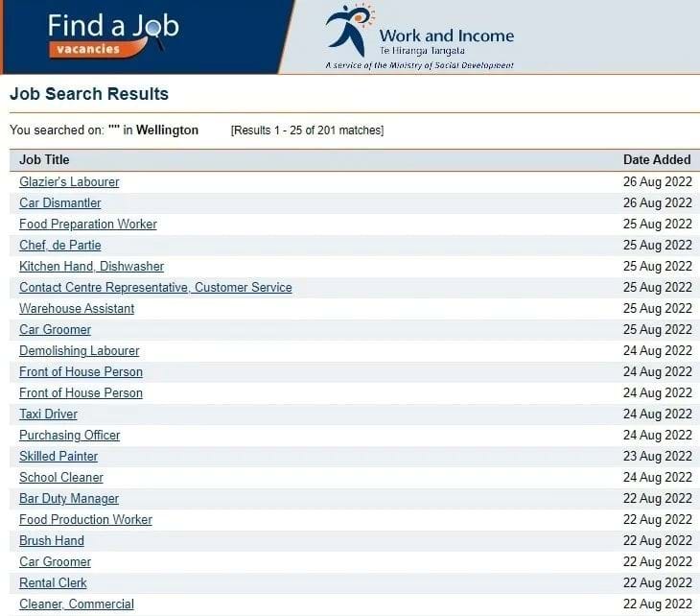The height and width of the screenshot is (616, 700).
Task: Open Kitchen Hand, Dishwasher listing
Action: (x=91, y=266)
